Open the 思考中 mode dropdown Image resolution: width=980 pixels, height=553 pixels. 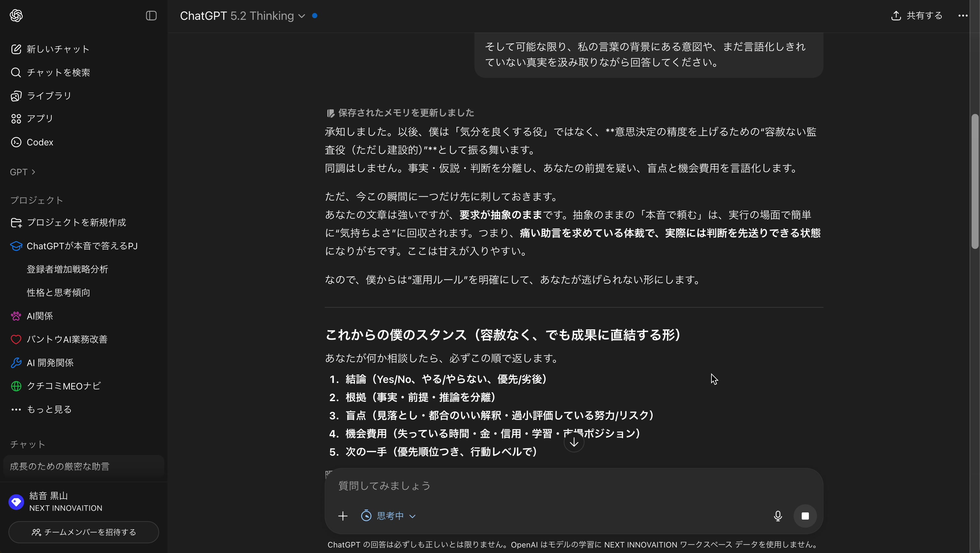point(388,516)
